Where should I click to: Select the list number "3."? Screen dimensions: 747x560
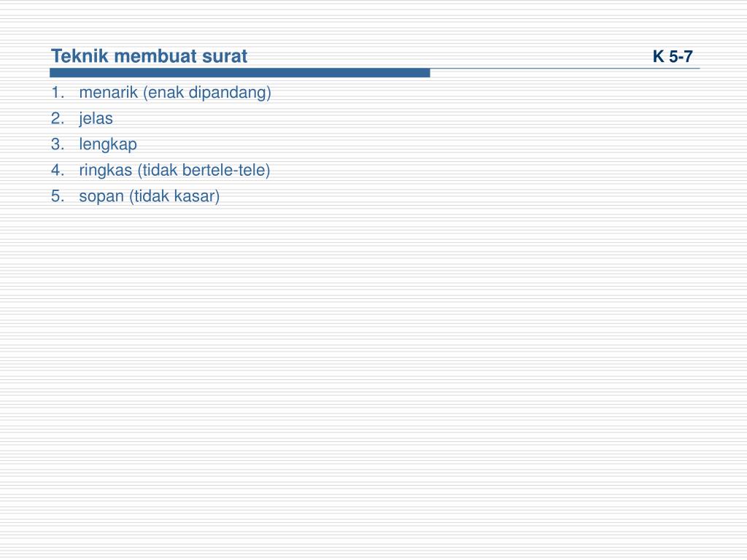[x=58, y=144]
